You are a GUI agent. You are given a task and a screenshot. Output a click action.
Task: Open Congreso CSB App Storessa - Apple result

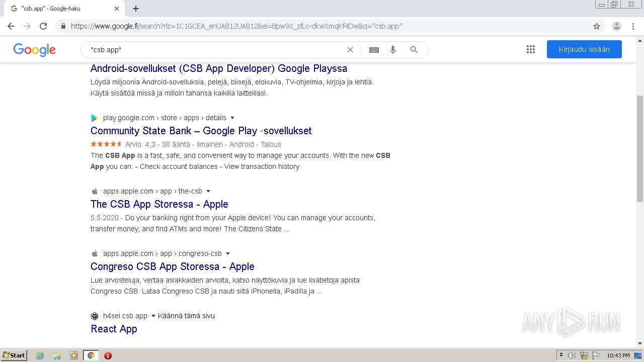173,266
